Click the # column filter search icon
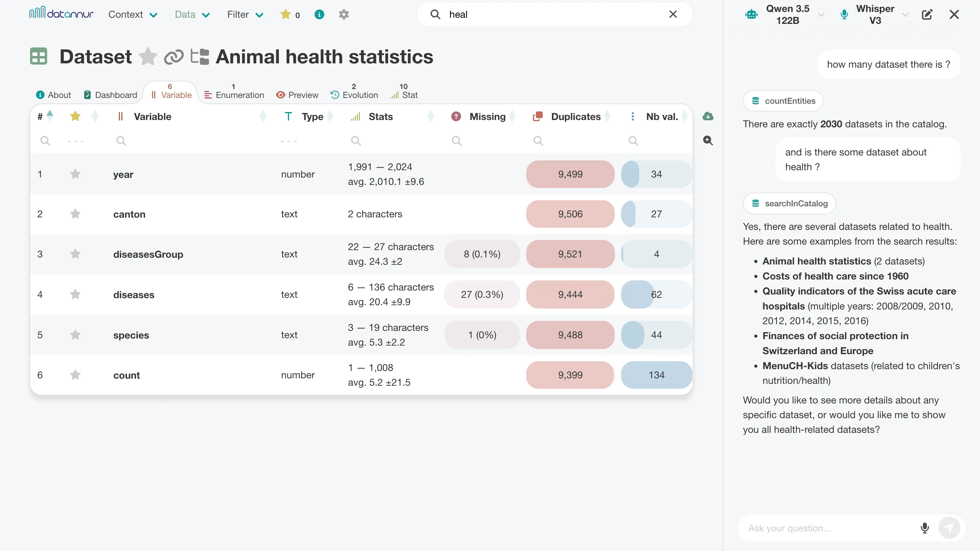This screenshot has width=980, height=551. [45, 141]
